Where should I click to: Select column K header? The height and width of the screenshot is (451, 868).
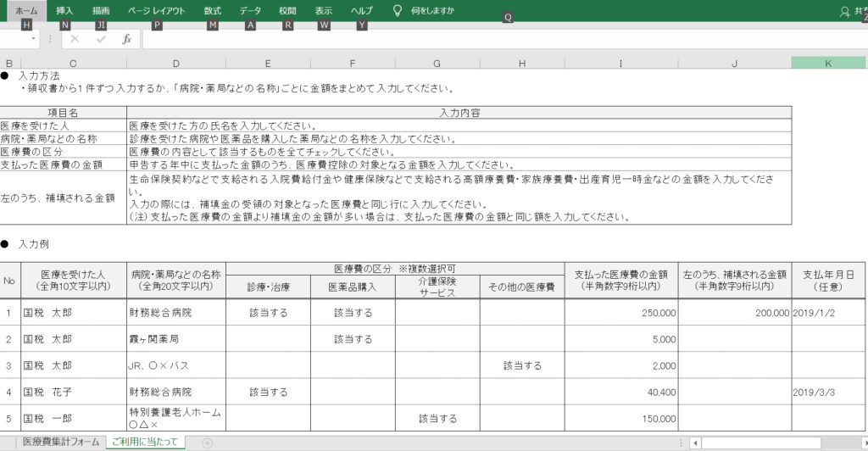[828, 64]
